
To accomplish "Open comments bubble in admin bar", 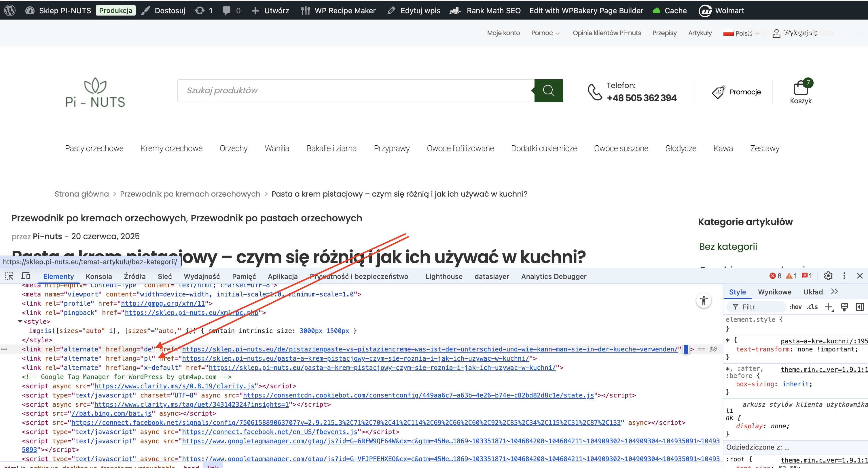I will (232, 10).
